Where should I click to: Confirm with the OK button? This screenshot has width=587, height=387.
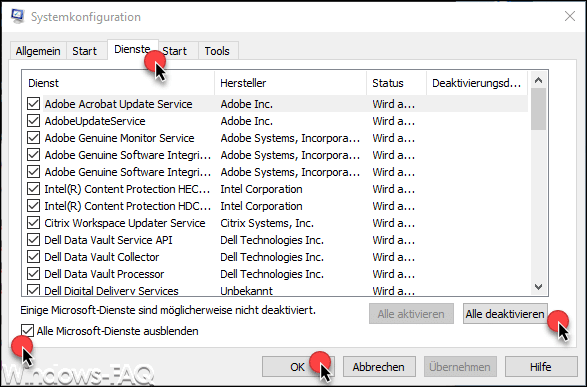[298, 366]
